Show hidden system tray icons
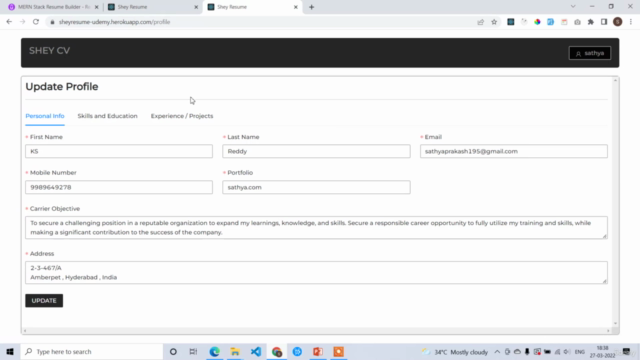This screenshot has height=360, width=640. pyautogui.click(x=497, y=352)
